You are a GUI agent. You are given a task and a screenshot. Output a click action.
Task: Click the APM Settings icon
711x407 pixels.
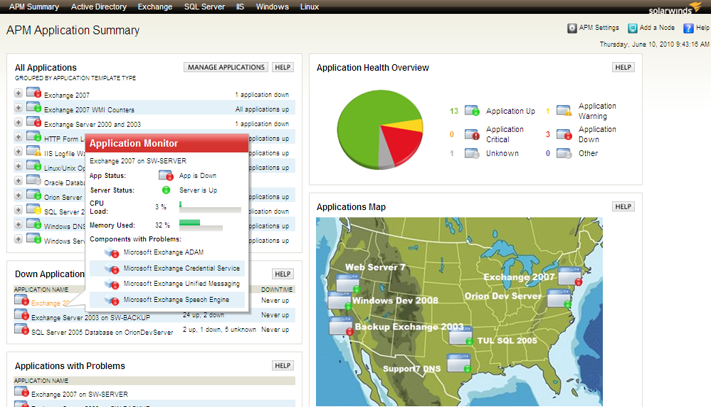pos(572,28)
